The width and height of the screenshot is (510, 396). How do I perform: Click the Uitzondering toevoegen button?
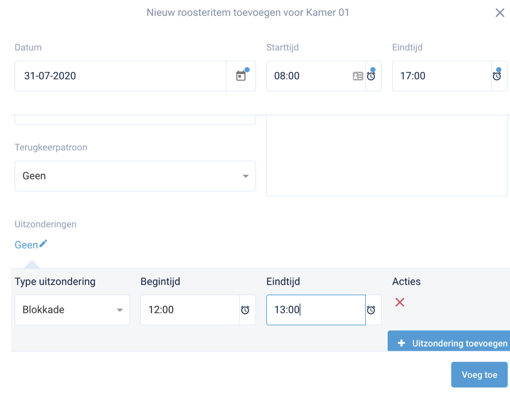[x=449, y=341]
